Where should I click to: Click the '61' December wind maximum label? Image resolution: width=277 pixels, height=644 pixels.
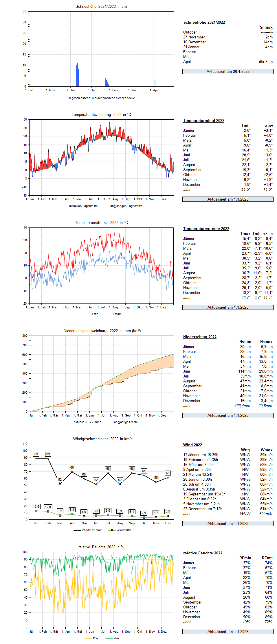(168, 473)
